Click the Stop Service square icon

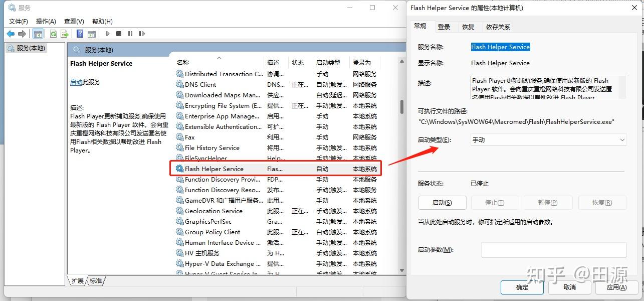coord(119,34)
